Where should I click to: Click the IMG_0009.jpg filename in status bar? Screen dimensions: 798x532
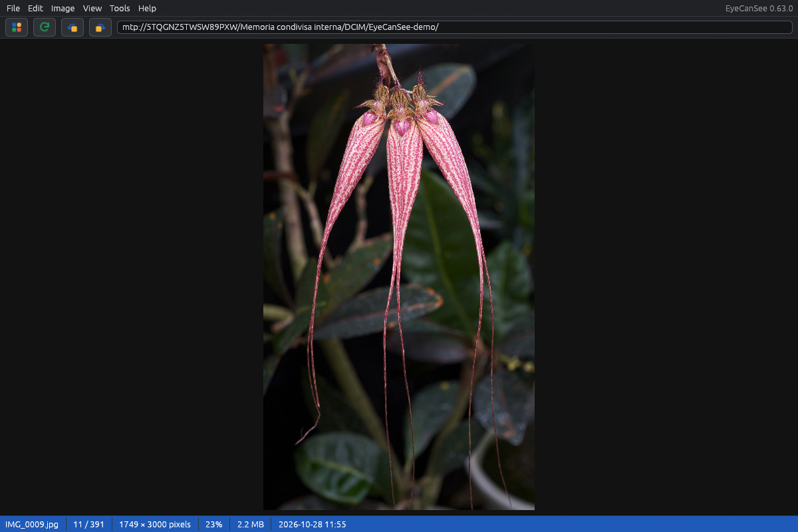tap(32, 524)
